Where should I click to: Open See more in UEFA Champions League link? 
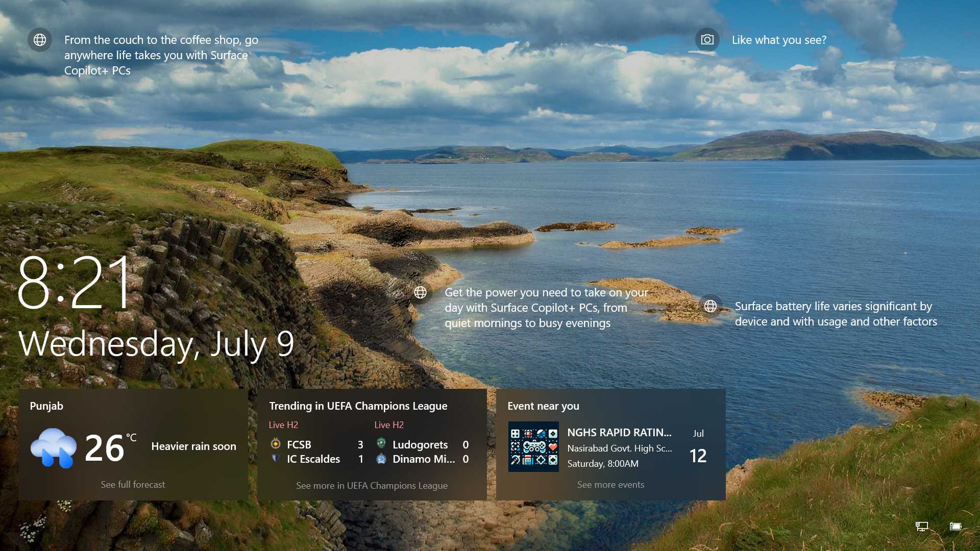372,485
